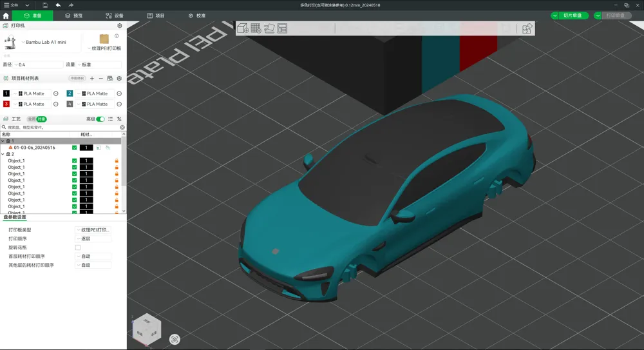Open the 直径 0.4 nozzle dropdown

38,64
